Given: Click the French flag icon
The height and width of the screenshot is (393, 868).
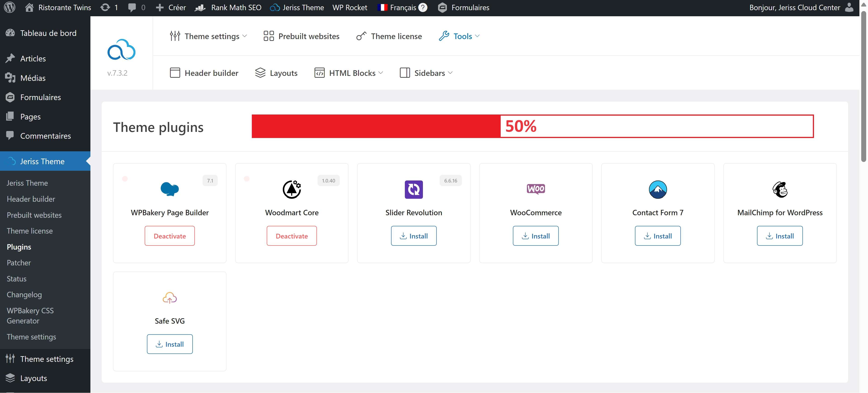Looking at the screenshot, I should point(382,7).
